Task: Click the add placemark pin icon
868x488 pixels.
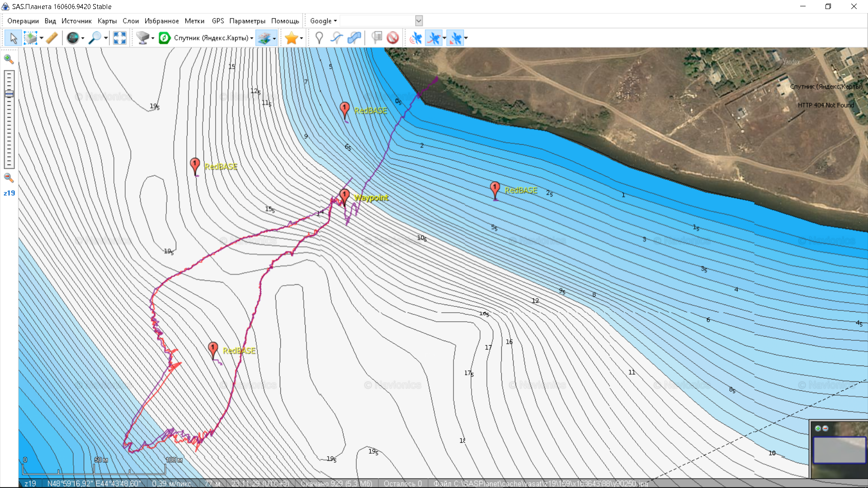Action: point(319,38)
